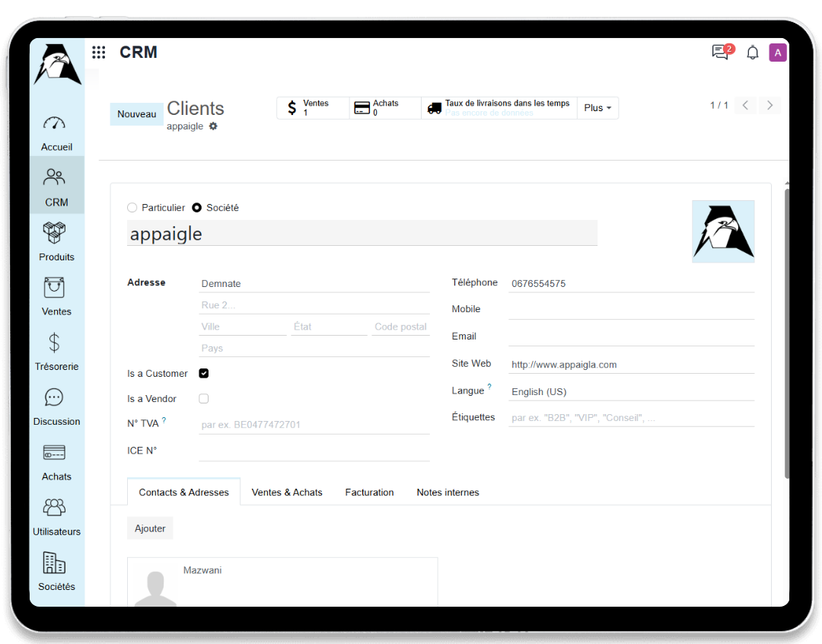Click the Rue 2 address field

314,305
